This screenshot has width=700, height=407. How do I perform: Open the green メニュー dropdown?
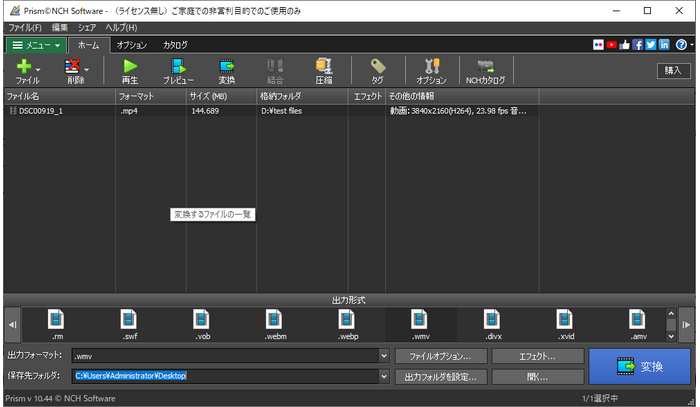37,45
